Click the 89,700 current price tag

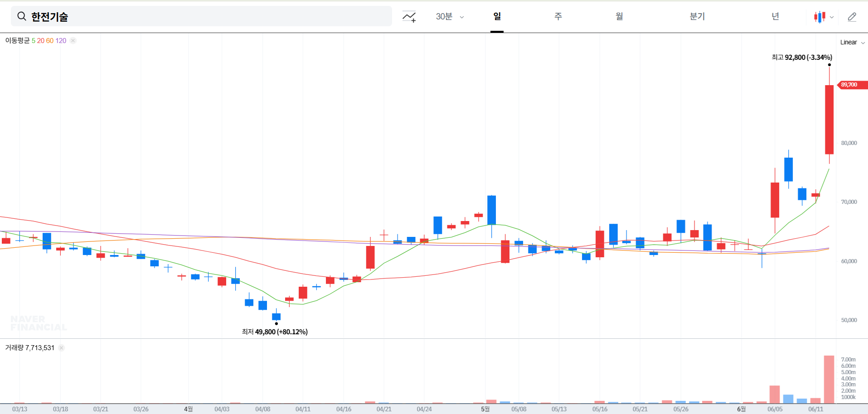click(852, 85)
